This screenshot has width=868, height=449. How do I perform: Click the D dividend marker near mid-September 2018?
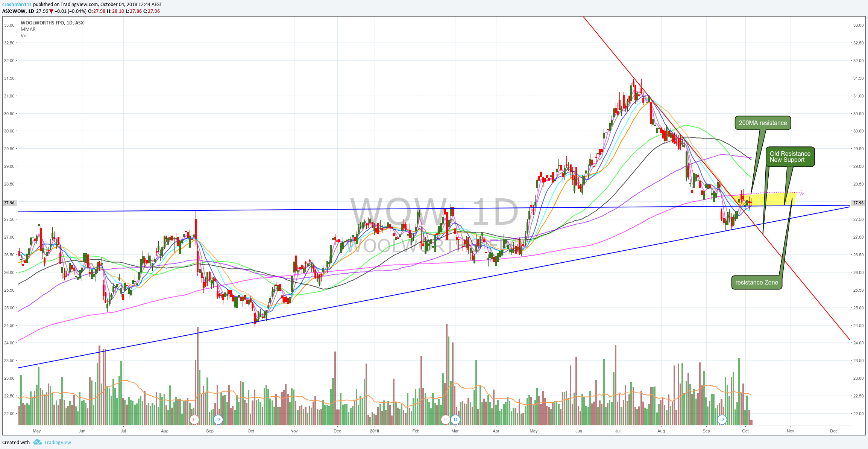tap(722, 419)
